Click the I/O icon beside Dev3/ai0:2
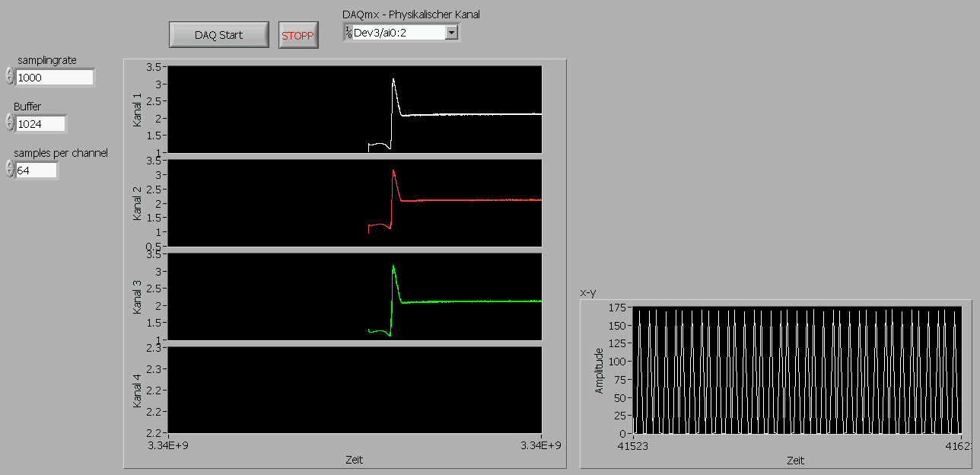This screenshot has height=475, width=980. point(348,32)
